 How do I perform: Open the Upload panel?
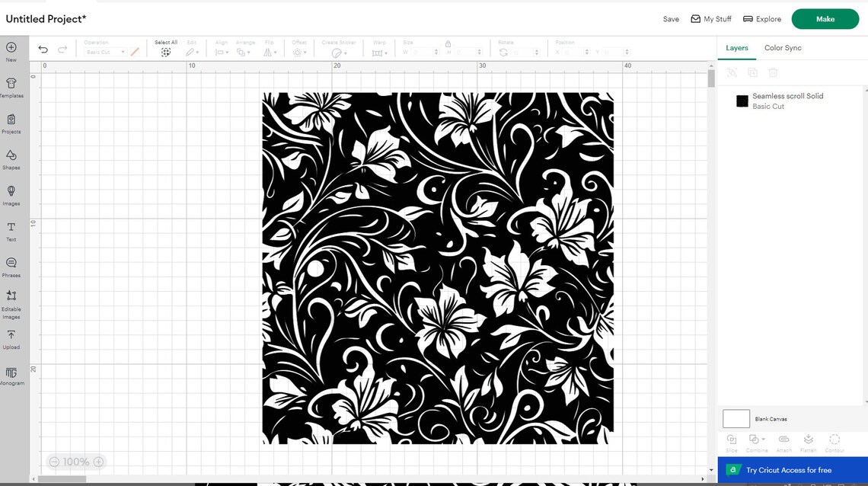click(x=11, y=337)
